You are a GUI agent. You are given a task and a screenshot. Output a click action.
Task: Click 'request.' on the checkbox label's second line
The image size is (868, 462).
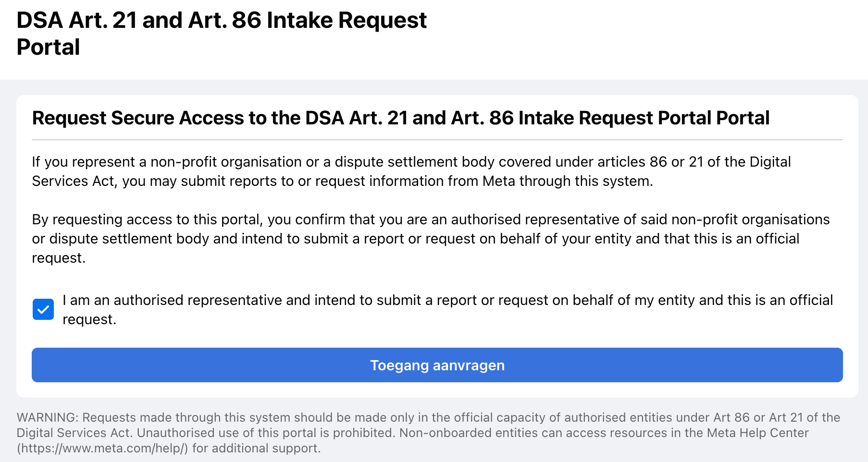tap(89, 320)
